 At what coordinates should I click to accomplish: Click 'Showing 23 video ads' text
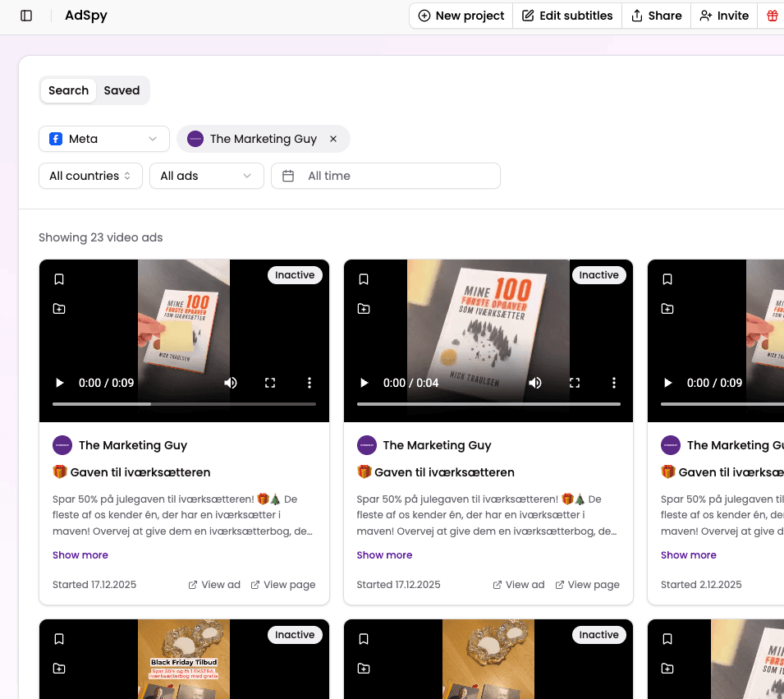[100, 237]
